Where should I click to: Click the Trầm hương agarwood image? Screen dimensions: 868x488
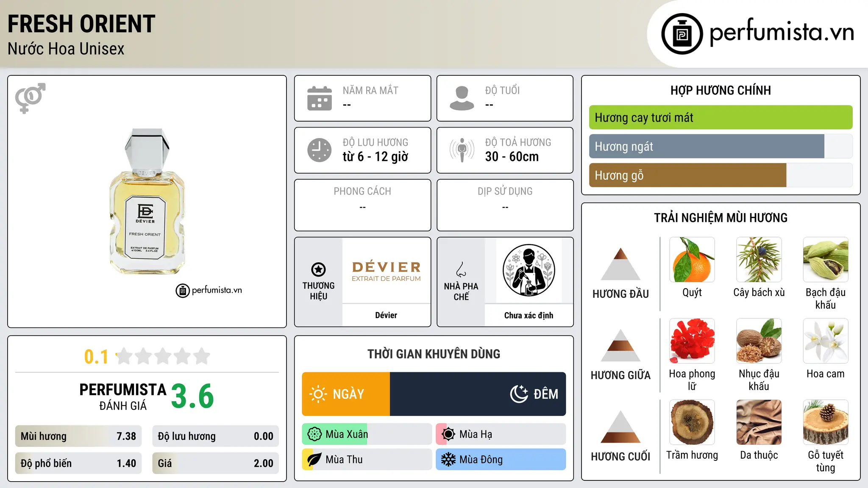coord(692,422)
